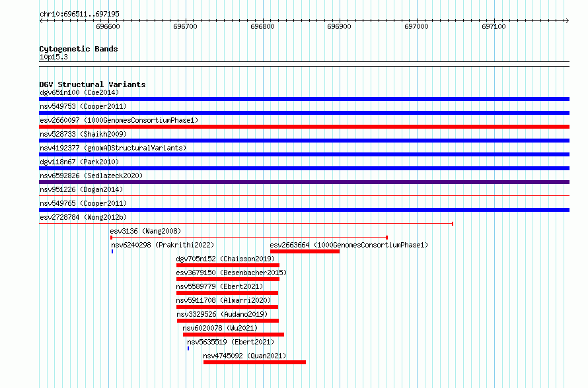Open nsv4192377 (gnomADStructuralVariants) label
This screenshot has height=388, width=588.
point(113,148)
